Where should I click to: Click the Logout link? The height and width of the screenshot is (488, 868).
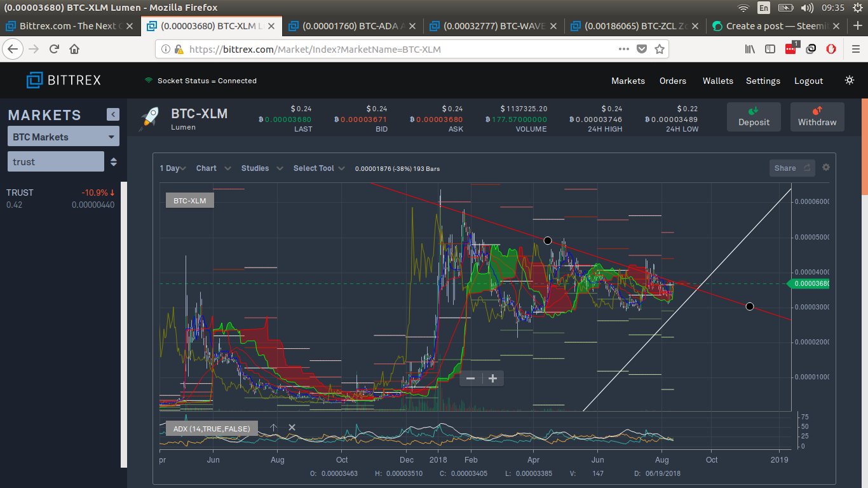808,81
